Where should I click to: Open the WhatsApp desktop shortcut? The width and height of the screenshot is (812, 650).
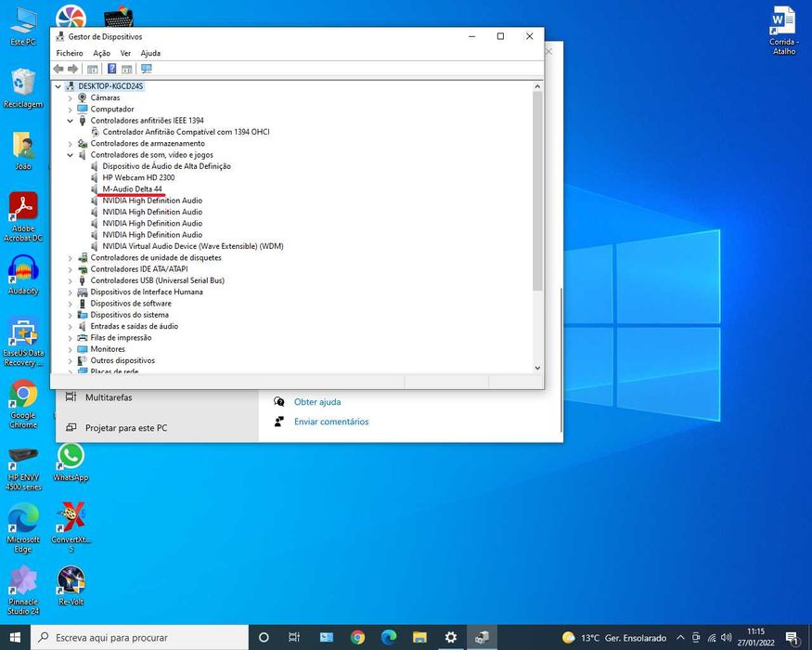tap(71, 462)
